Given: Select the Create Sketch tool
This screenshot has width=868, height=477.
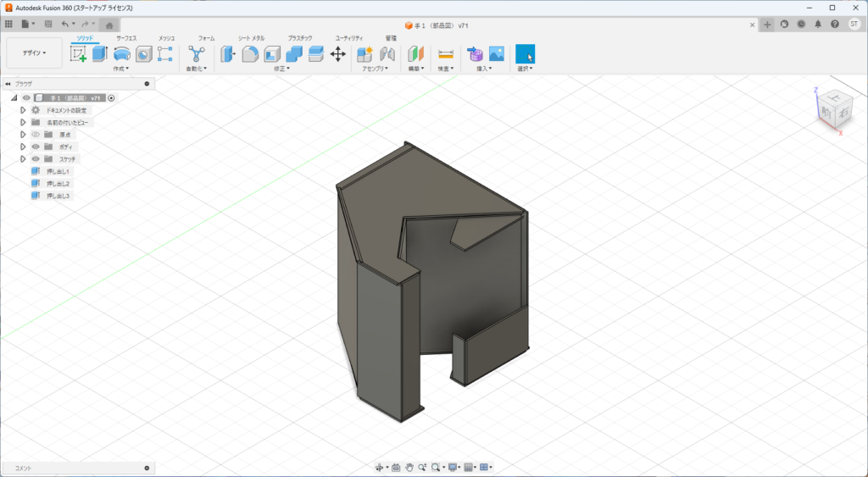Looking at the screenshot, I should point(78,53).
